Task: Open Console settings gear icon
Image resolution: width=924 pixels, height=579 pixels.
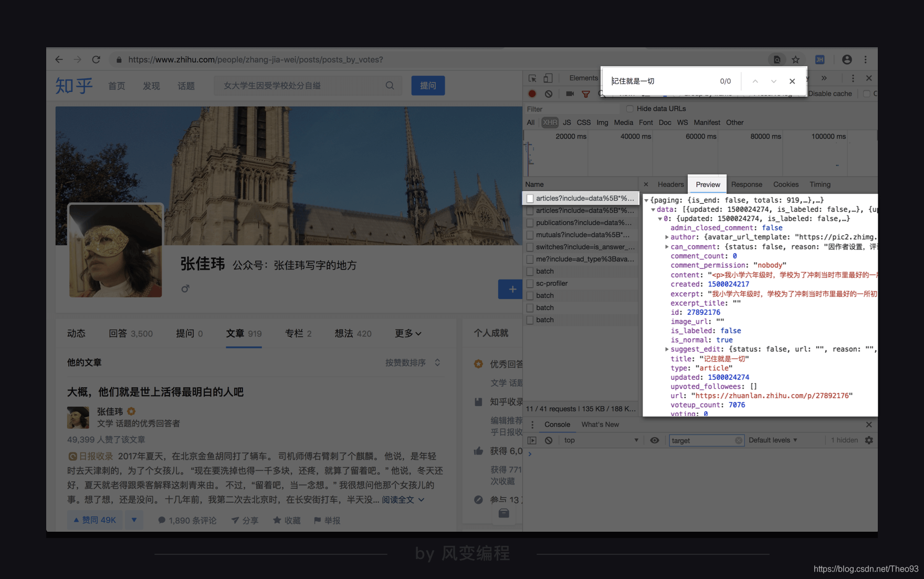Action: tap(870, 440)
